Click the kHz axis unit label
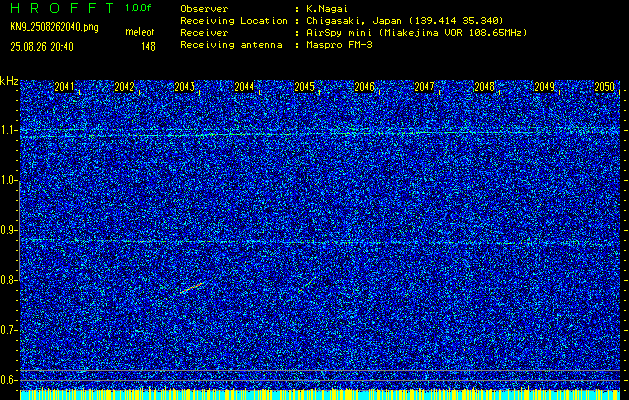The height and width of the screenshot is (400, 629). 9,81
